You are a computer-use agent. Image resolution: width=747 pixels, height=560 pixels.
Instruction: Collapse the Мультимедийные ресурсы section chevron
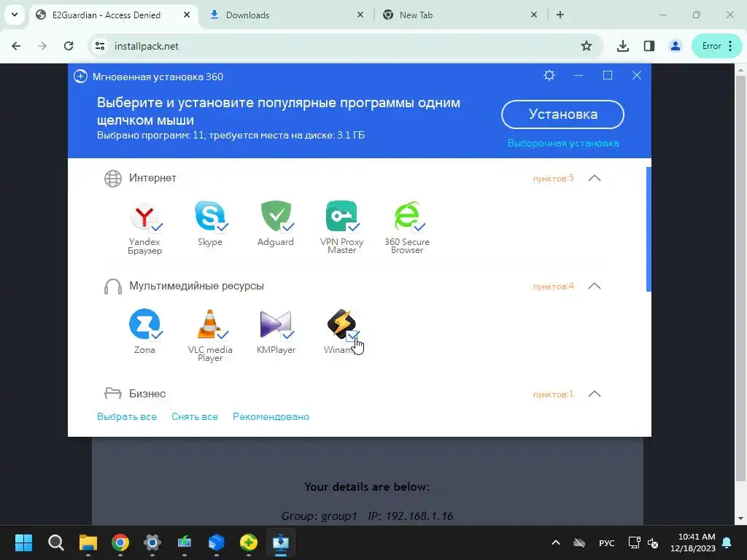(x=594, y=286)
